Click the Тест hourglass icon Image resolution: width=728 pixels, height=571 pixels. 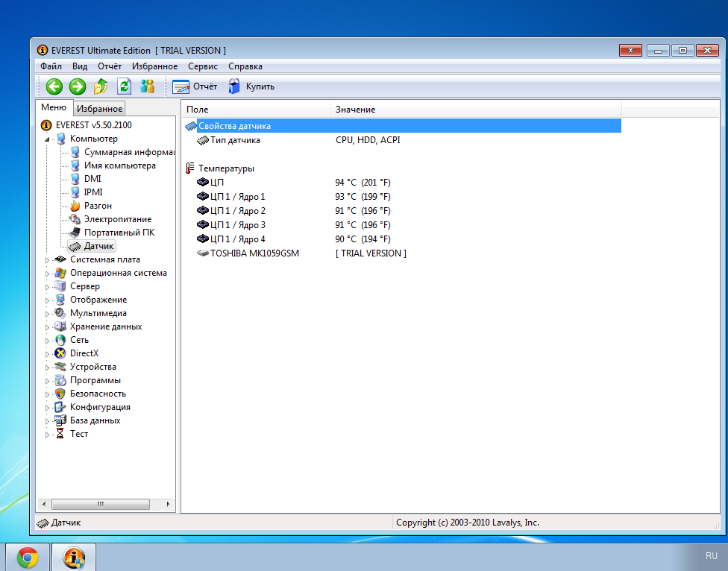click(60, 434)
